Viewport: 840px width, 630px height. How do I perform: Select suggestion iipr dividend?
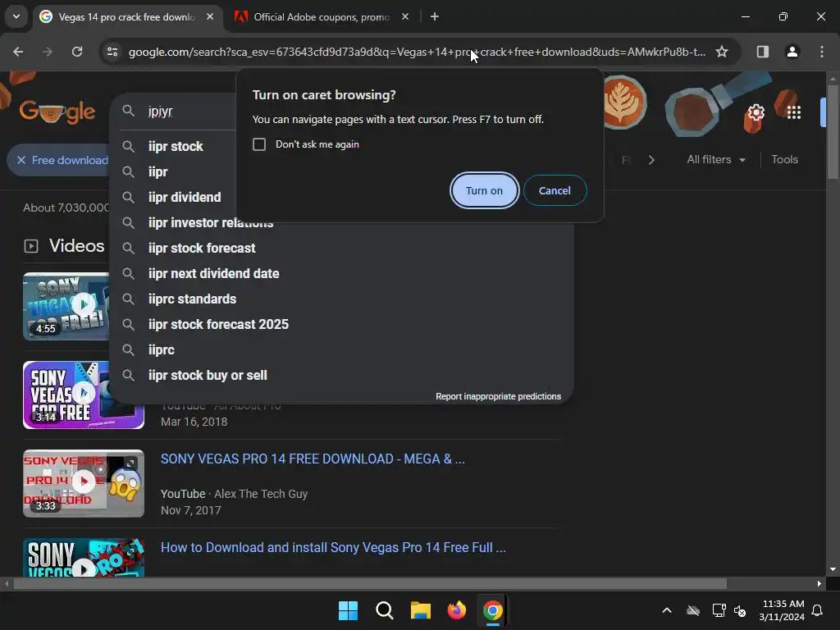pos(185,197)
